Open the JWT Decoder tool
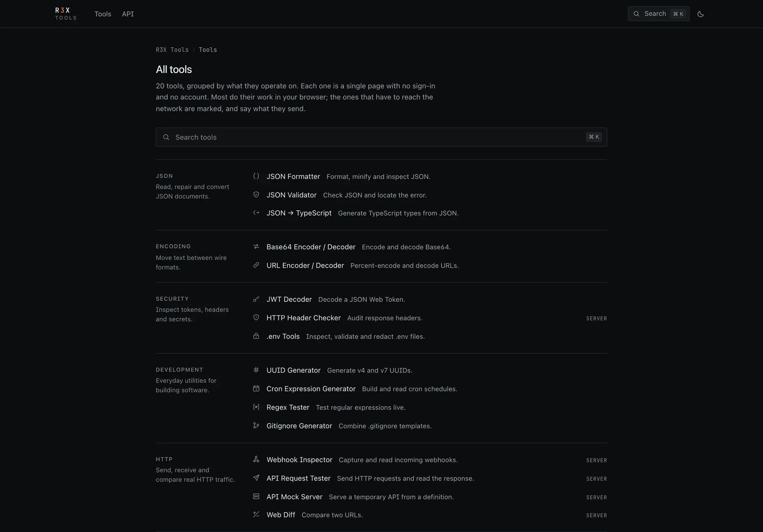This screenshot has height=532, width=763. [x=289, y=299]
